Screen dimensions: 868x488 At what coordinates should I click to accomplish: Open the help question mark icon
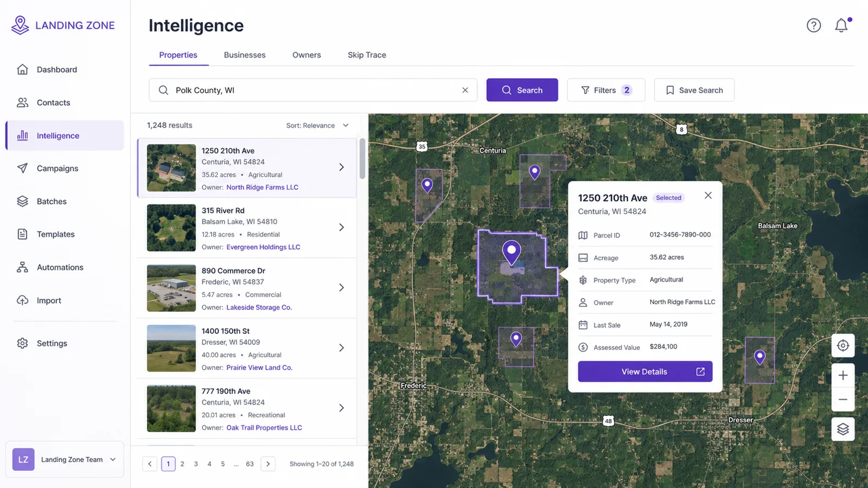point(813,25)
